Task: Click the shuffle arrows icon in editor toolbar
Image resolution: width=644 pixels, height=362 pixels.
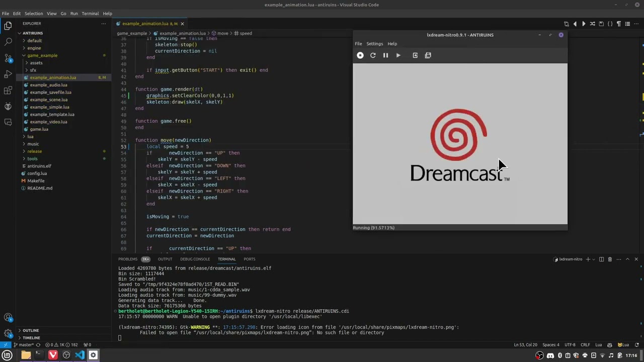Action: pos(592,24)
